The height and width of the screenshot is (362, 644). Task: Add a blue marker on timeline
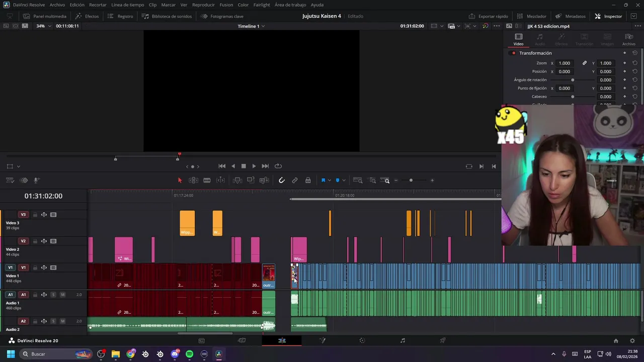pos(338,180)
